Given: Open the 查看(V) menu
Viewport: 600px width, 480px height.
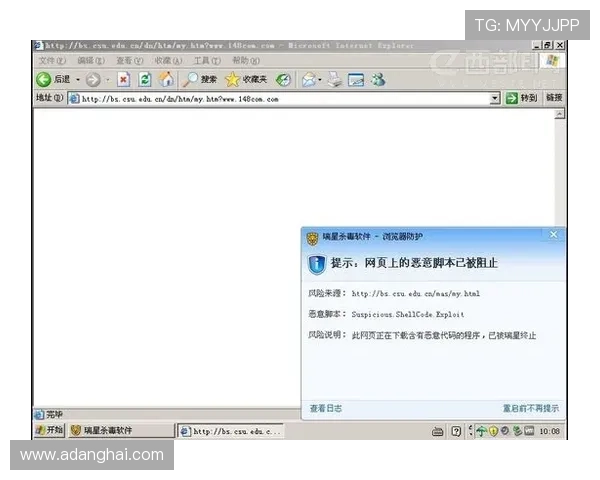Looking at the screenshot, I should (130, 60).
